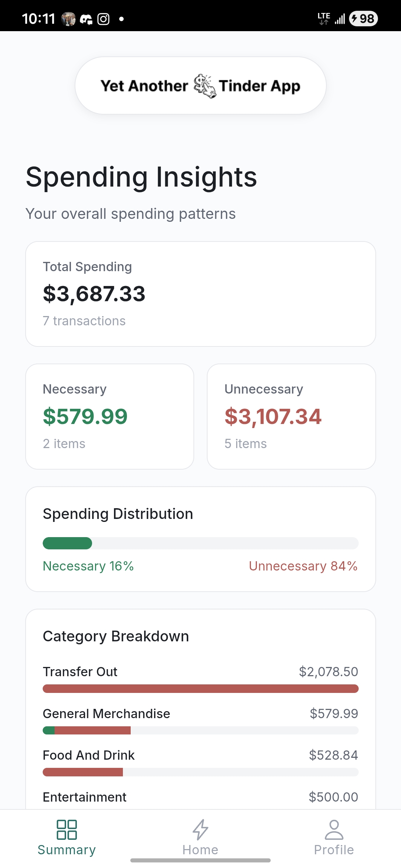Tap the Discord notification icon in status bar
Viewport: 401px width, 868px height.
pyautogui.click(x=86, y=19)
